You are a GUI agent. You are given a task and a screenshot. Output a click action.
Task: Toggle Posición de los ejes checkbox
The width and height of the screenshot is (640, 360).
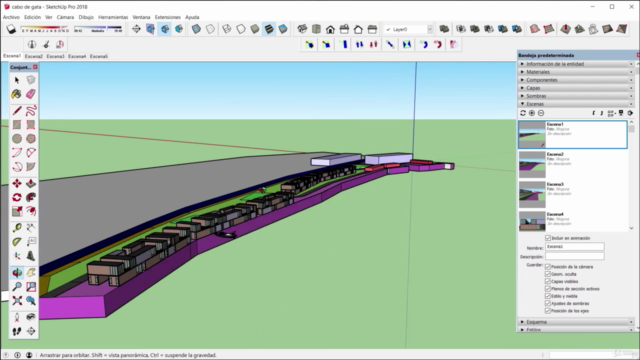point(548,311)
